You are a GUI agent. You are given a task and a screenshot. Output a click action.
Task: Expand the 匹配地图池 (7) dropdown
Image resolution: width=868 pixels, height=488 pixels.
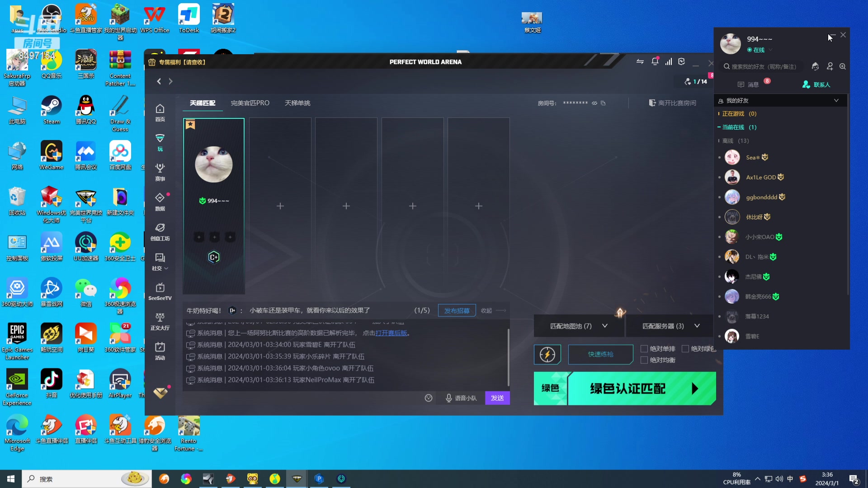point(579,326)
